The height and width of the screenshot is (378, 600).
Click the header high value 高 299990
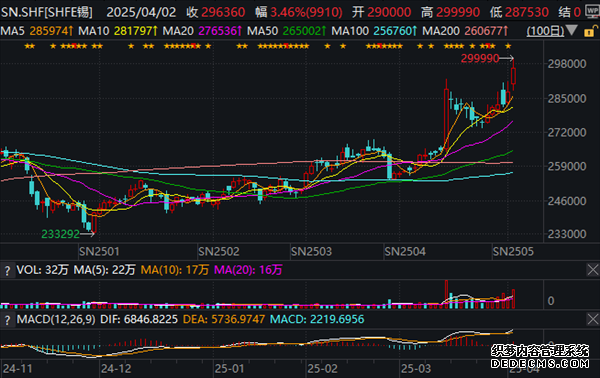pyautogui.click(x=450, y=12)
